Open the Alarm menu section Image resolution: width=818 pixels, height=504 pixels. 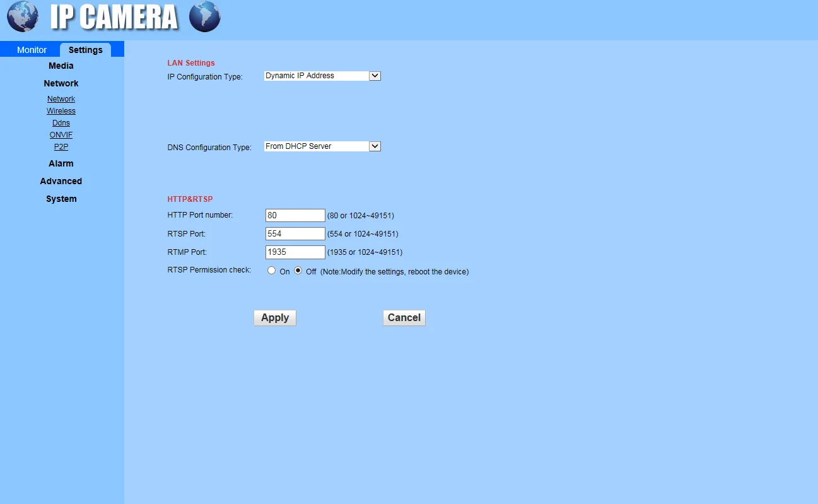click(61, 163)
